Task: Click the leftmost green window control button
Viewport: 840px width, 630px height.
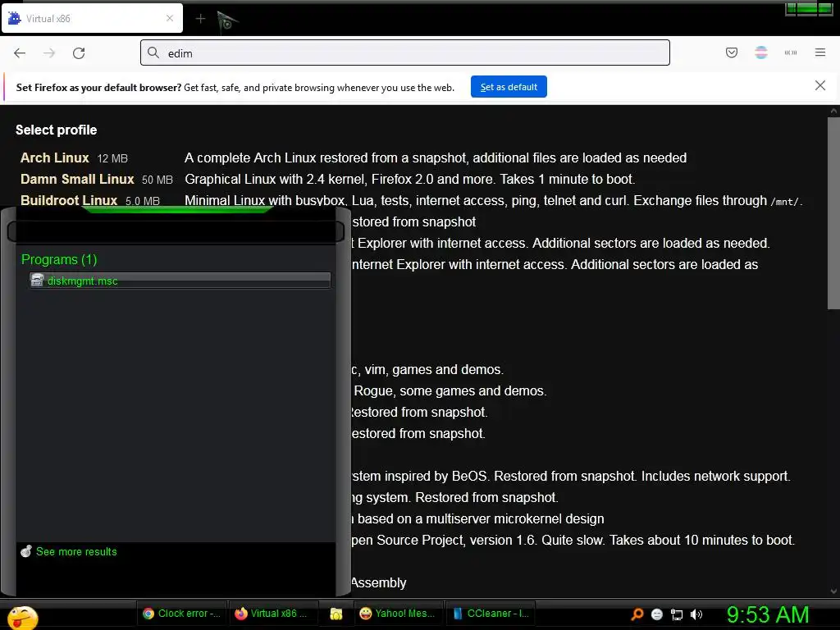Action: (x=790, y=9)
